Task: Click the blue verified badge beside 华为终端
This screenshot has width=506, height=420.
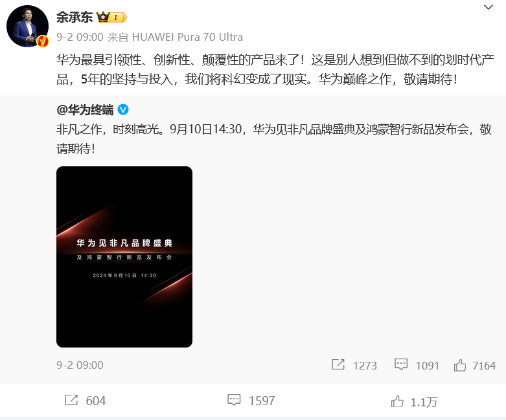Action: [123, 110]
